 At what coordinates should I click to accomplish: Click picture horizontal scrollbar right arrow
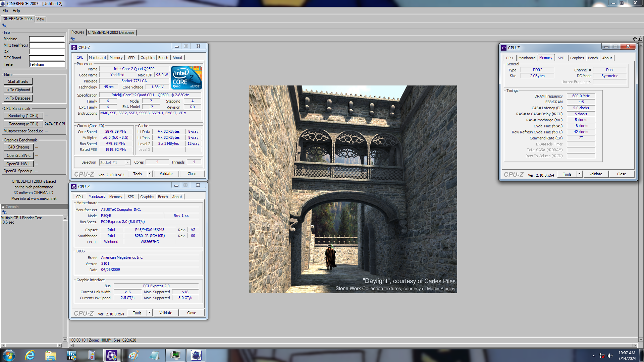click(635, 345)
